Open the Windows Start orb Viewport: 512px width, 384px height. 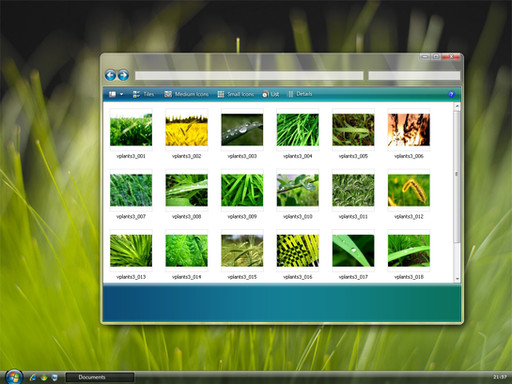(13, 377)
